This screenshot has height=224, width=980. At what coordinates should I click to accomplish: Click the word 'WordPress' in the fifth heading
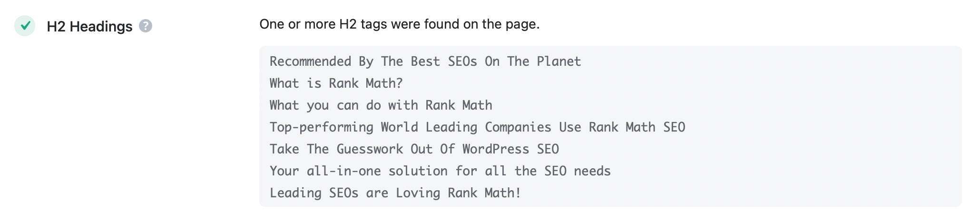coord(496,149)
